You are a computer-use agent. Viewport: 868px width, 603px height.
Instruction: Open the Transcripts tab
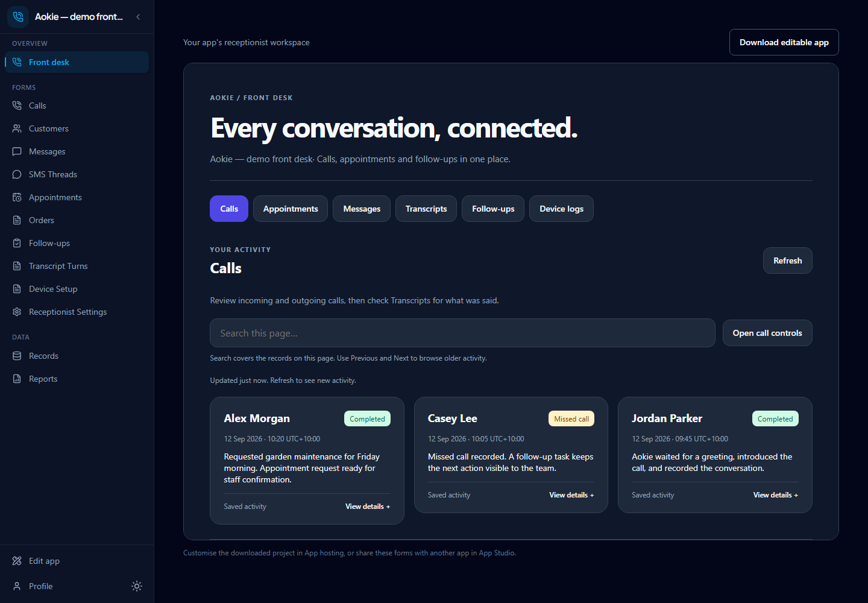point(426,209)
